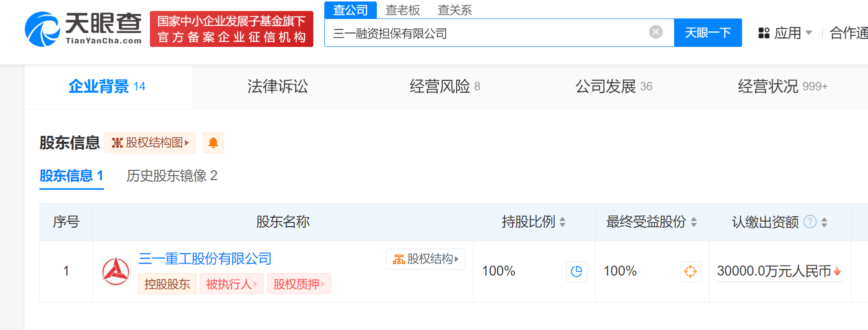Click the 股东名称 column header

[283, 222]
